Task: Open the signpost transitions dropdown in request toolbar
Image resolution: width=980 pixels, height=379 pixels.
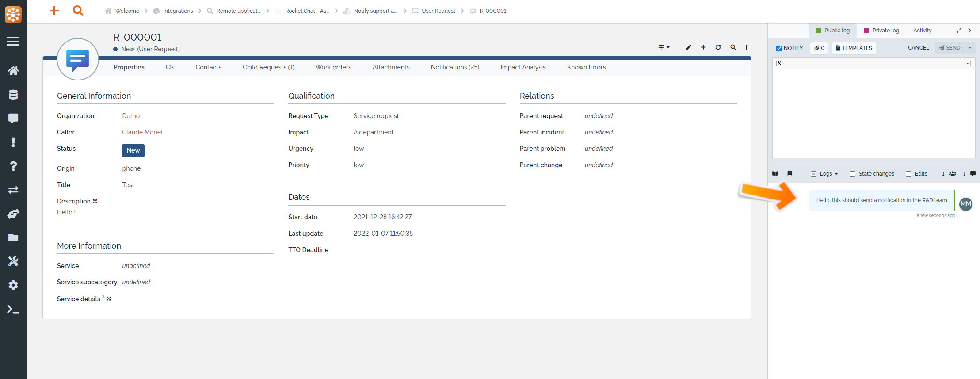Action: [664, 47]
